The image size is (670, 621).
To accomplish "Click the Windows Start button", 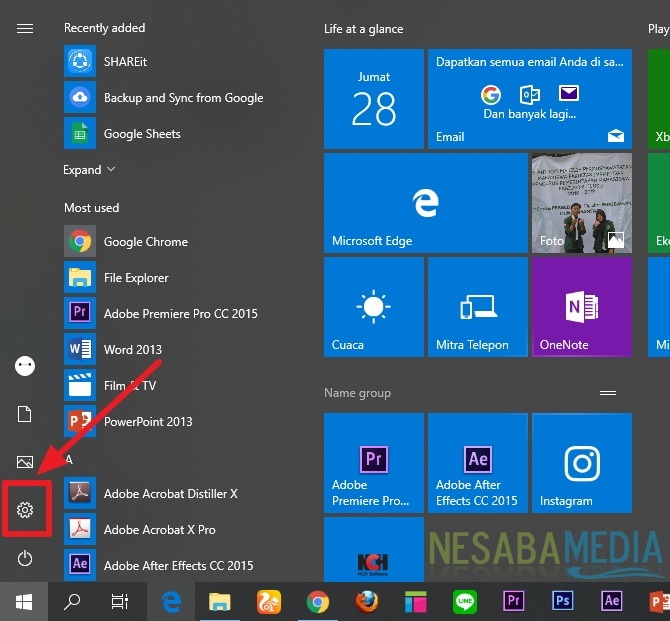I will [24, 602].
